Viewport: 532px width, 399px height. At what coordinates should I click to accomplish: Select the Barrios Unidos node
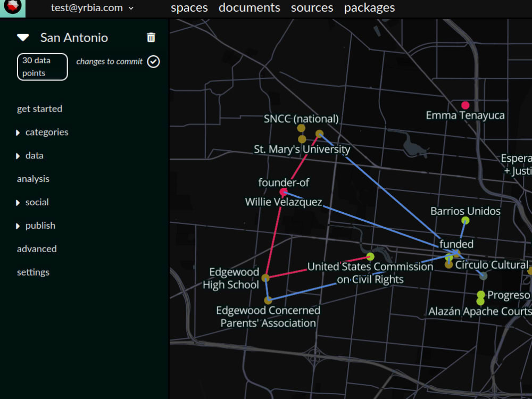(465, 221)
